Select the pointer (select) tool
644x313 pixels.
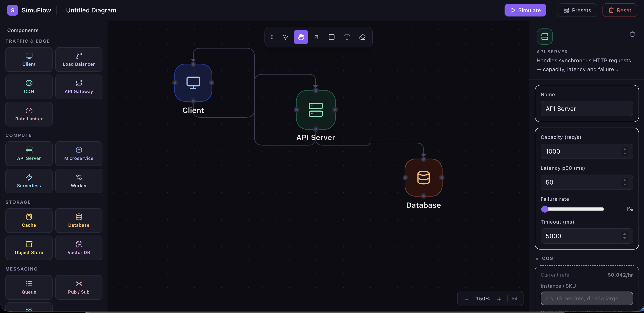point(285,37)
